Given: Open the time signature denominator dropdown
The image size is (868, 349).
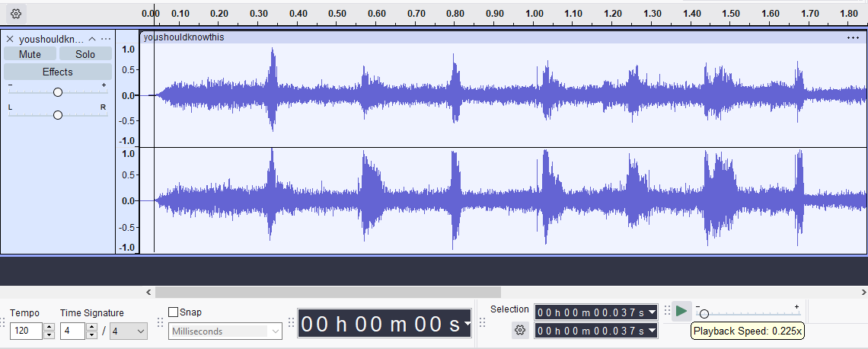Looking at the screenshot, I should 129,331.
